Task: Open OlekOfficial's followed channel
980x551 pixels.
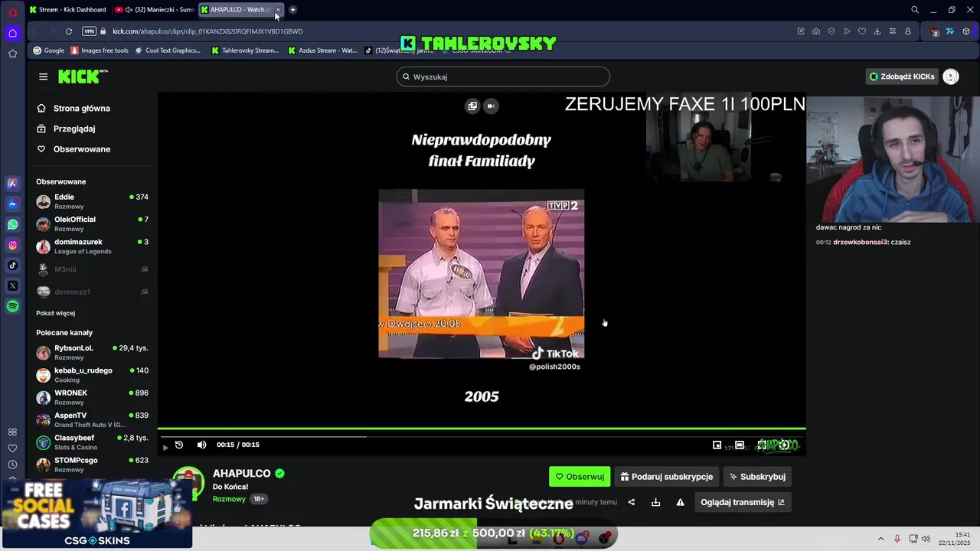Action: click(92, 223)
